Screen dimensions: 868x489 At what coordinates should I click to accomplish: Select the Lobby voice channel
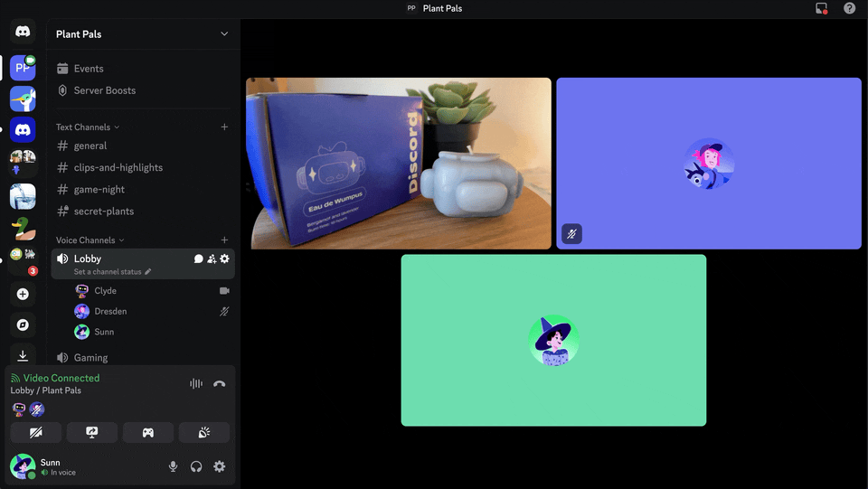tap(143, 264)
